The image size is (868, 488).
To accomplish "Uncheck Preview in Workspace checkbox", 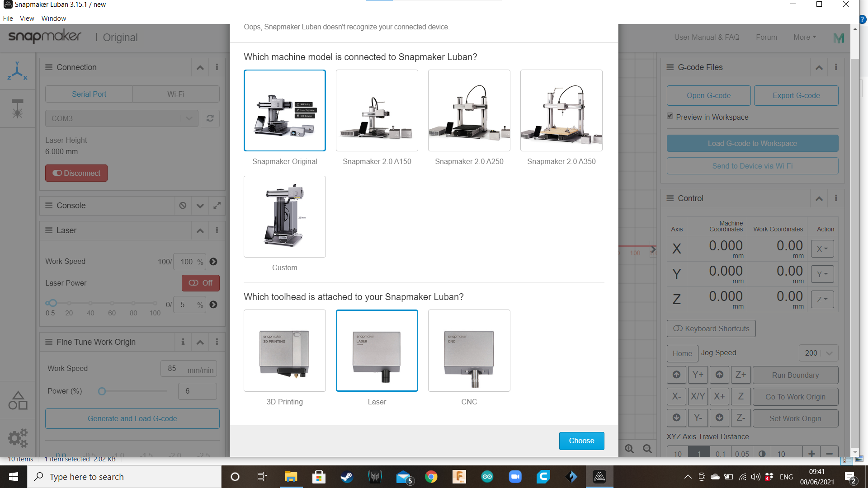I will point(670,117).
